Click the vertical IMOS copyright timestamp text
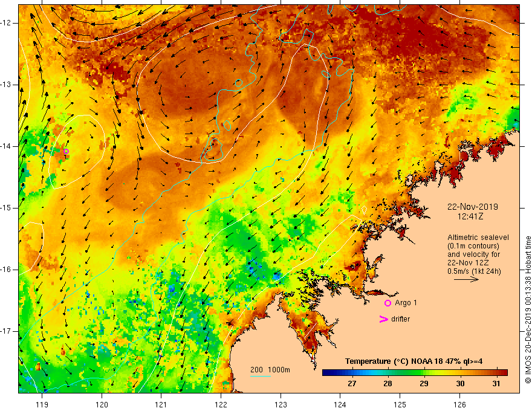532x411 pixels. (x=528, y=309)
